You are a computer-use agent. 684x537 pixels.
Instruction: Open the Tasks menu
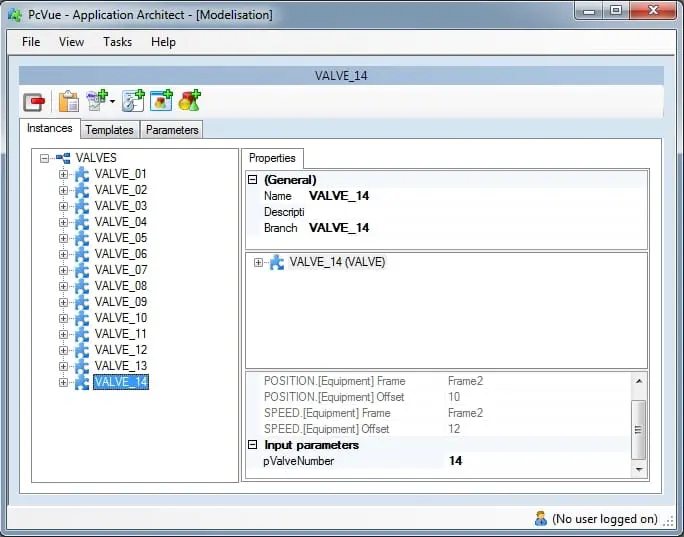click(117, 42)
